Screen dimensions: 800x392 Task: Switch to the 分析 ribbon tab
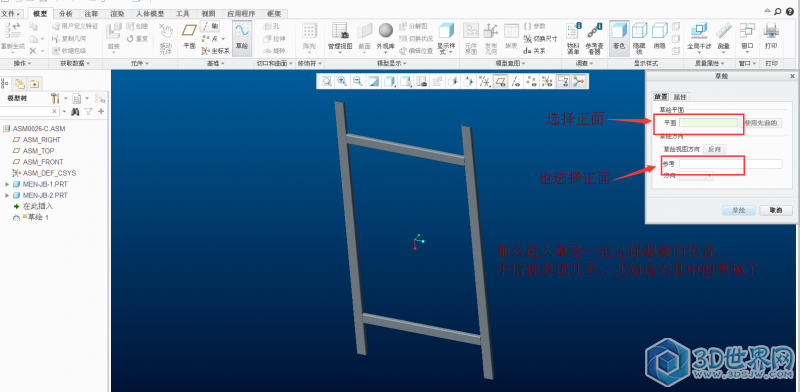point(66,14)
